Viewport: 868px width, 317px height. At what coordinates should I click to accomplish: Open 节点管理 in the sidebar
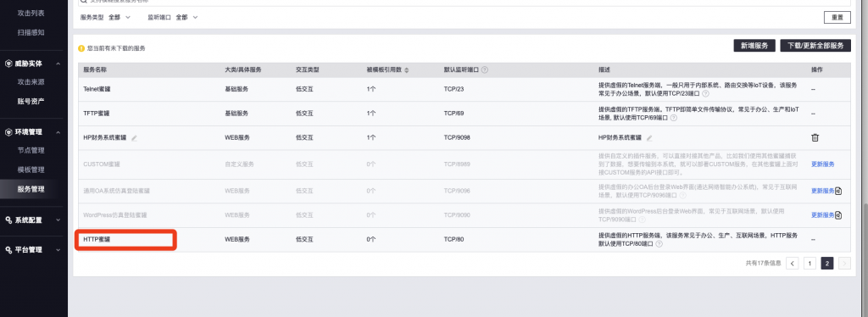point(31,151)
